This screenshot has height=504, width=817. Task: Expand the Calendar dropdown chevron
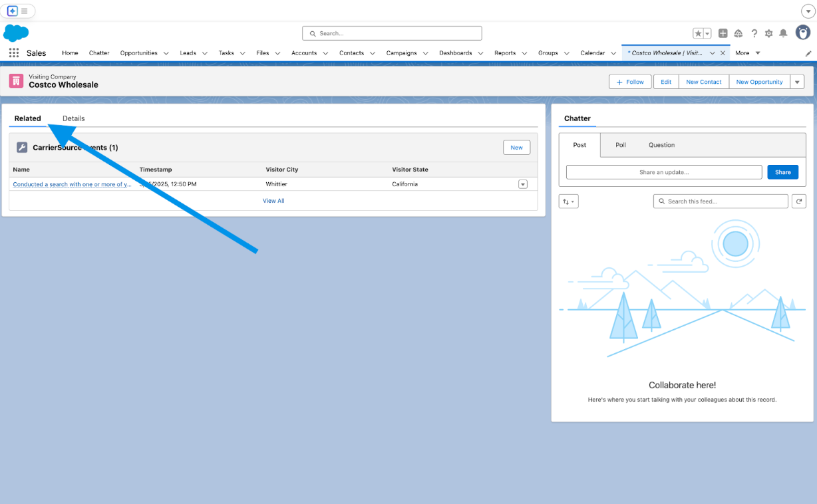point(613,53)
